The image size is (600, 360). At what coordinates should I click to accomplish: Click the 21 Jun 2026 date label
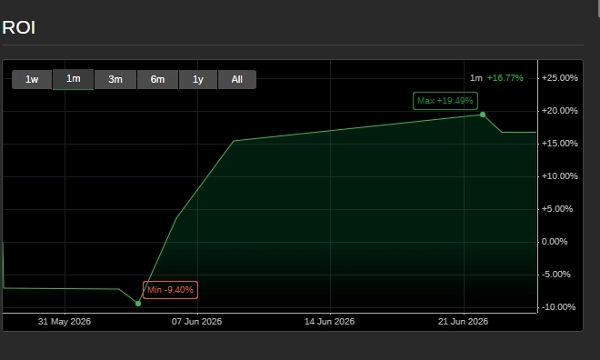[463, 322]
